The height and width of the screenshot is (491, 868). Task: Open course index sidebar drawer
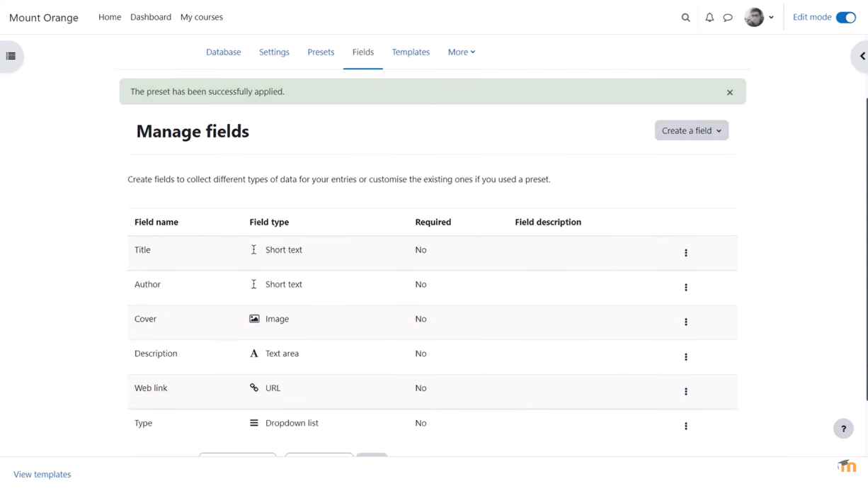coord(11,56)
